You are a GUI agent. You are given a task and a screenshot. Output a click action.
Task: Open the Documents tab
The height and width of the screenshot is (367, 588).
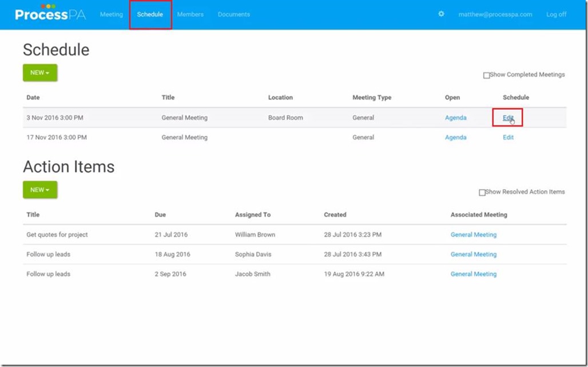coord(233,14)
